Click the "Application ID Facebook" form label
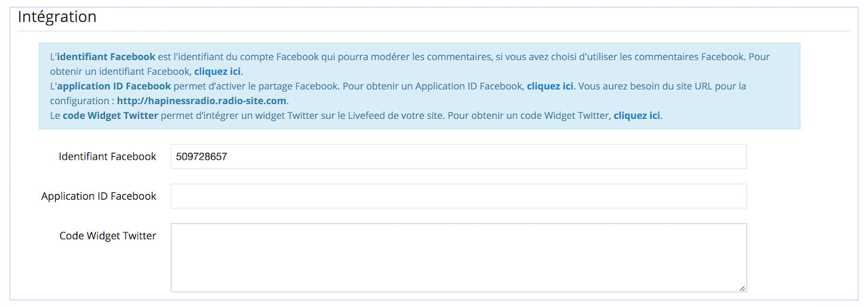The height and width of the screenshot is (307, 868). [x=98, y=196]
